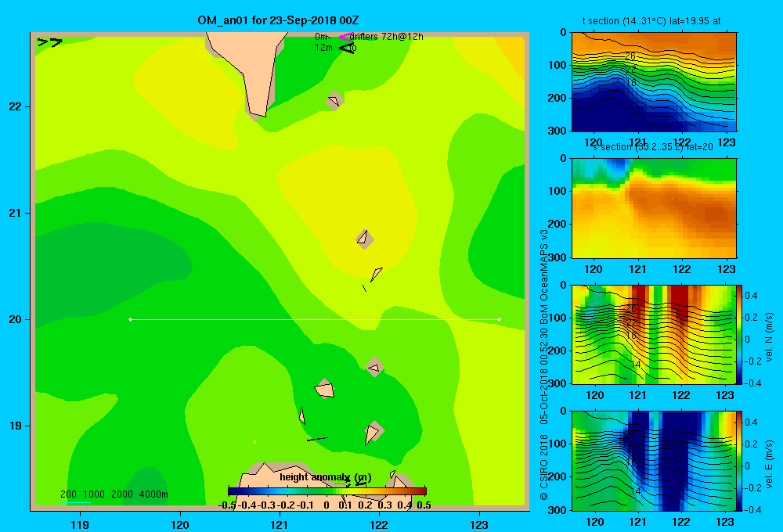
Task: Click the 0.4 tick on vel. N colorbar
Action: [x=751, y=296]
